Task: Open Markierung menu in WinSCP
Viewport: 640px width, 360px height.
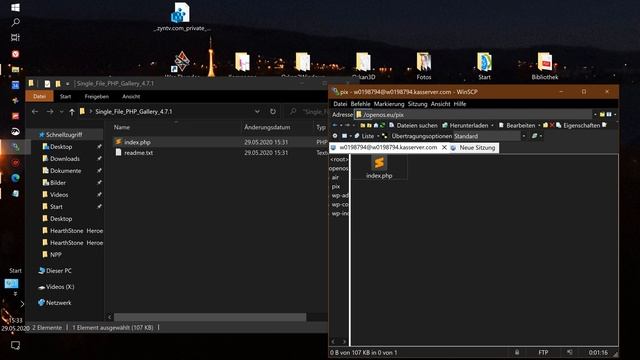Action: (389, 104)
